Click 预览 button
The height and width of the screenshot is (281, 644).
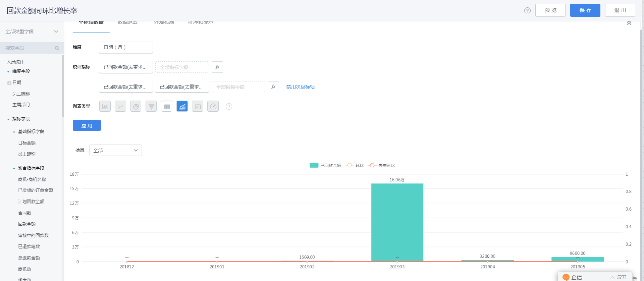(x=550, y=10)
